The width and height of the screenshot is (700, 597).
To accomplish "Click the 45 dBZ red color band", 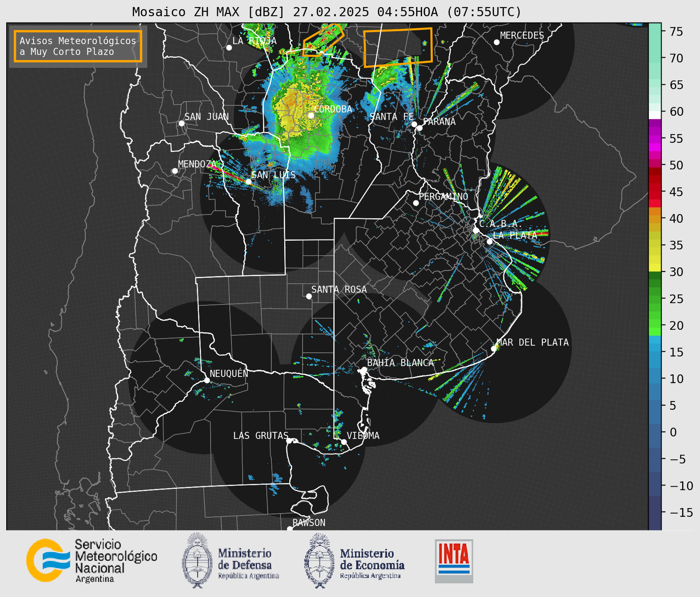I will (655, 192).
